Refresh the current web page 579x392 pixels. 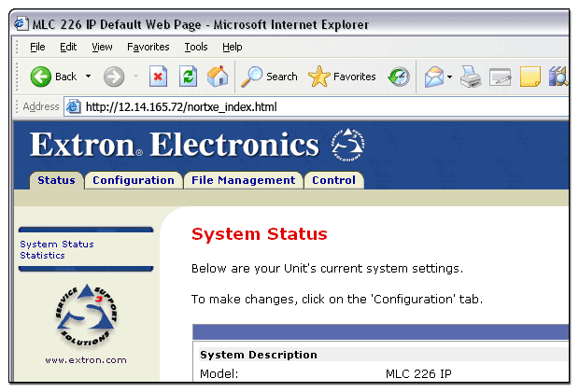click(x=188, y=77)
